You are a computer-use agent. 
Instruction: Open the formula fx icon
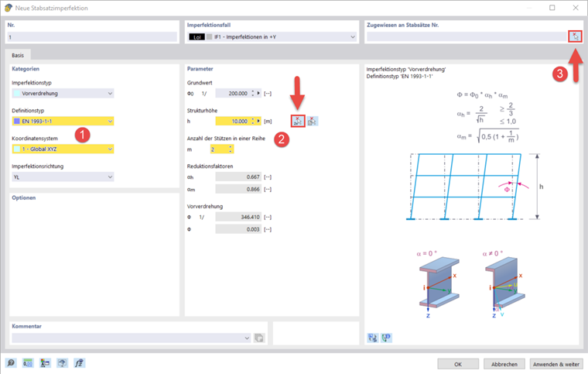pyautogui.click(x=79, y=362)
